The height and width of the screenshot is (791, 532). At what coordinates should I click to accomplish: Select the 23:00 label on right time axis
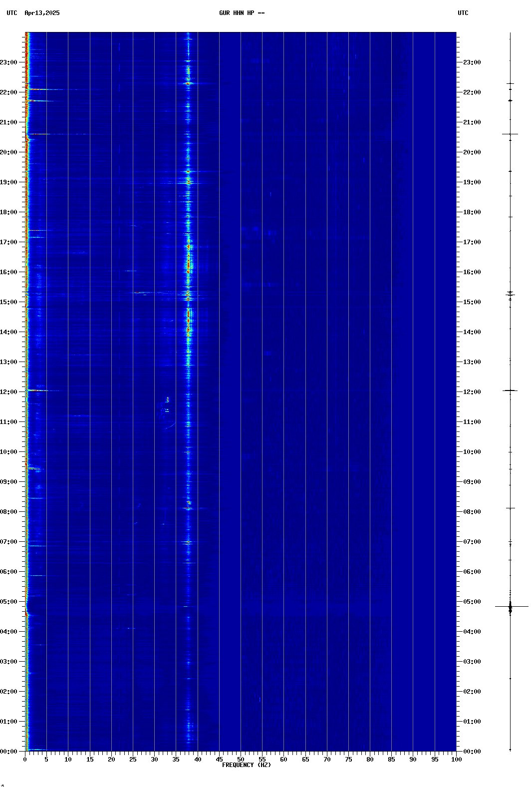[472, 62]
